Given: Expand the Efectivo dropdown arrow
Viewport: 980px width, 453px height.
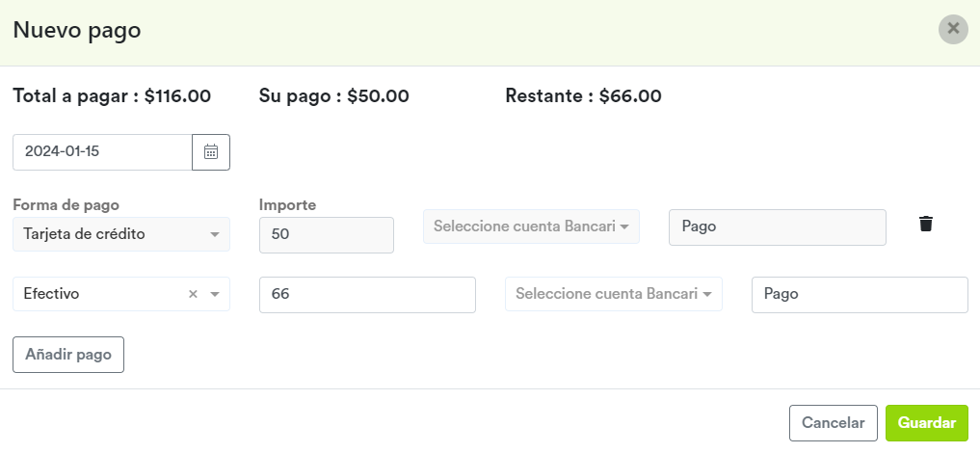Looking at the screenshot, I should pyautogui.click(x=214, y=294).
